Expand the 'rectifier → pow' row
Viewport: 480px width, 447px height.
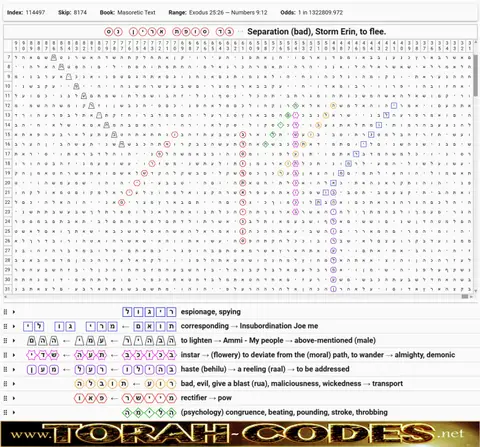tap(14, 398)
